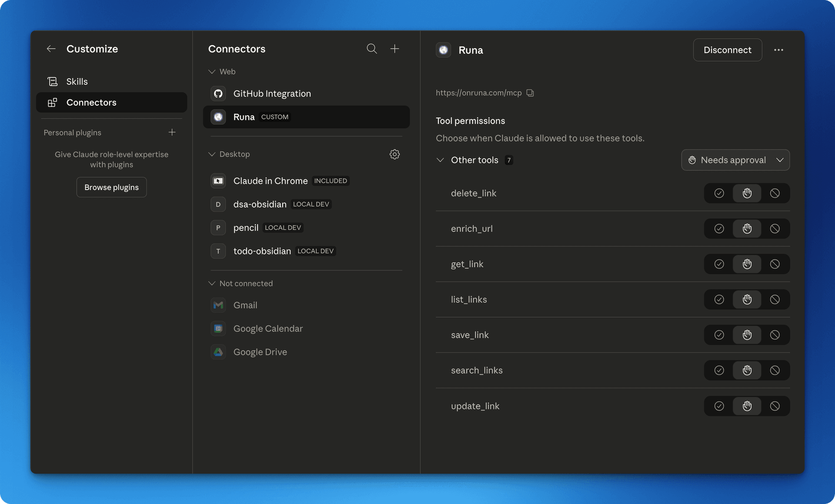Add a new connector via plus icon
This screenshot has height=504, width=835.
pos(394,49)
